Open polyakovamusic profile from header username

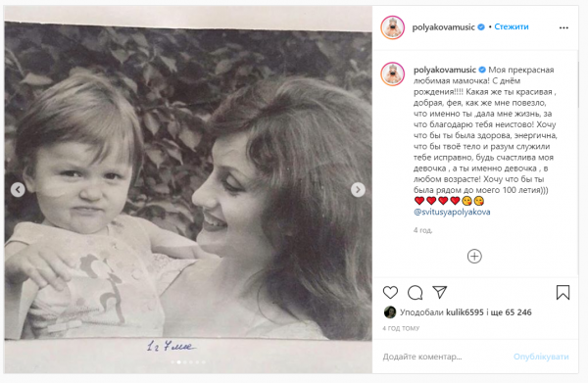pos(443,27)
